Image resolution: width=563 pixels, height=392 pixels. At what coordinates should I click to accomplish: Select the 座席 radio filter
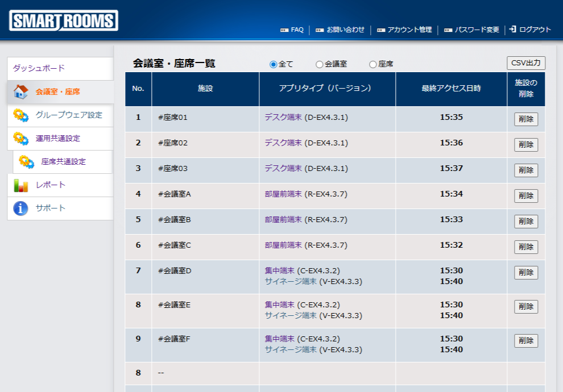coord(373,64)
